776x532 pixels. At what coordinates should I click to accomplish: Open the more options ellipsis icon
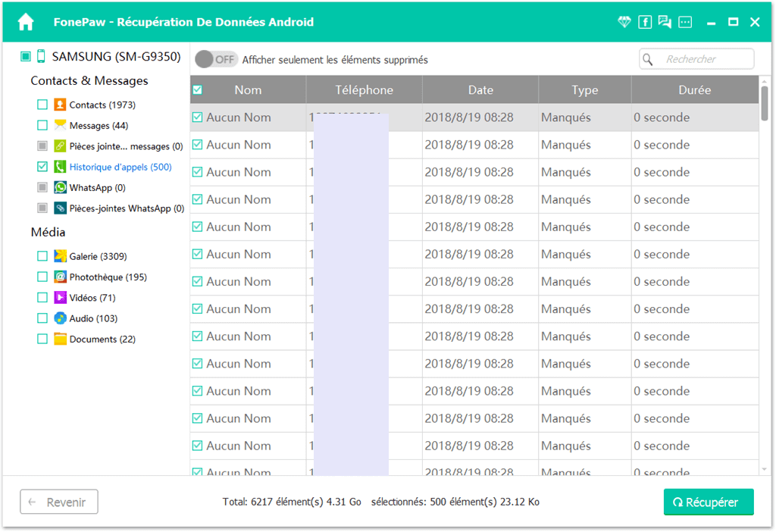(685, 22)
